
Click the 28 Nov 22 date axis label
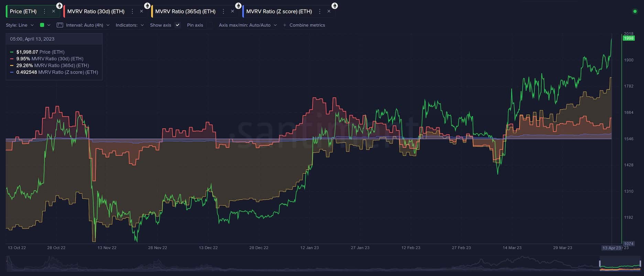pos(157,248)
